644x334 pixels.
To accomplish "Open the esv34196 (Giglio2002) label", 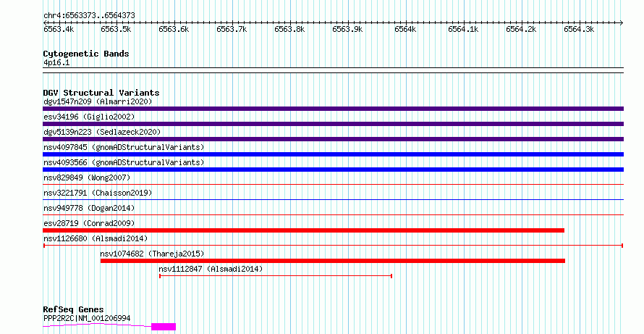I will pyautogui.click(x=89, y=117).
